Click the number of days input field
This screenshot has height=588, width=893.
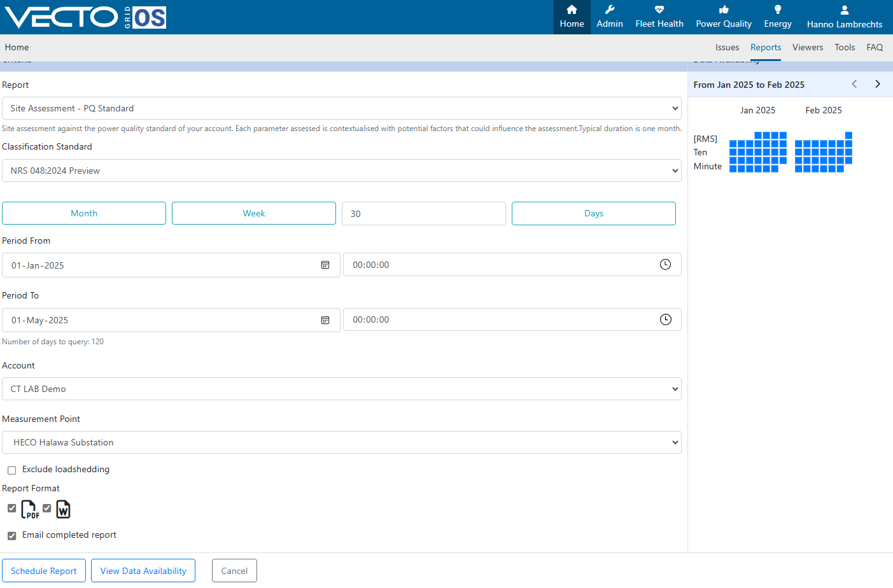424,213
